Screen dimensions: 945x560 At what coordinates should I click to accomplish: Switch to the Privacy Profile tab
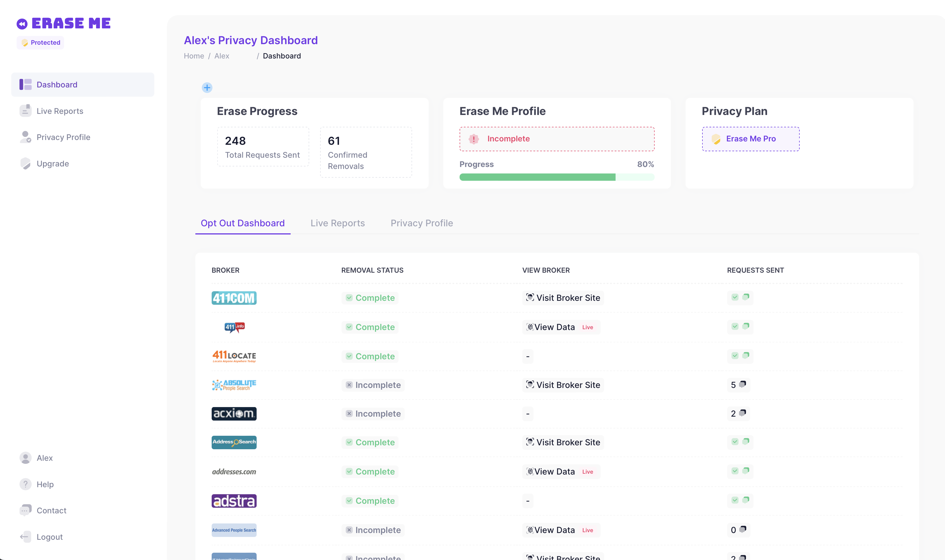422,223
